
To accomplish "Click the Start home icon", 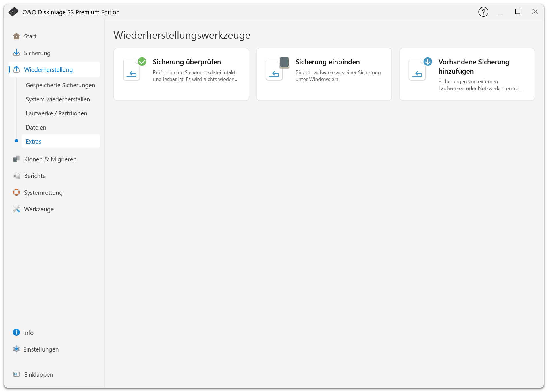I will tap(16, 36).
